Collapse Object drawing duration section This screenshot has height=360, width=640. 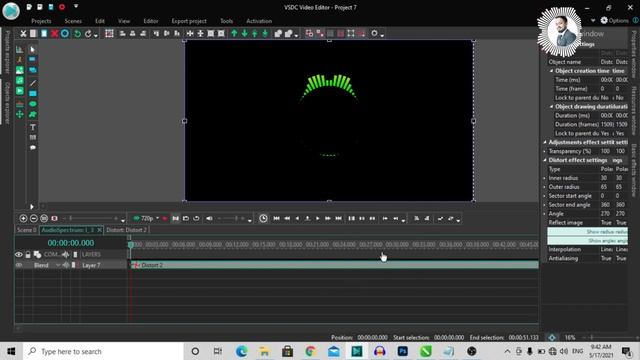click(551, 107)
